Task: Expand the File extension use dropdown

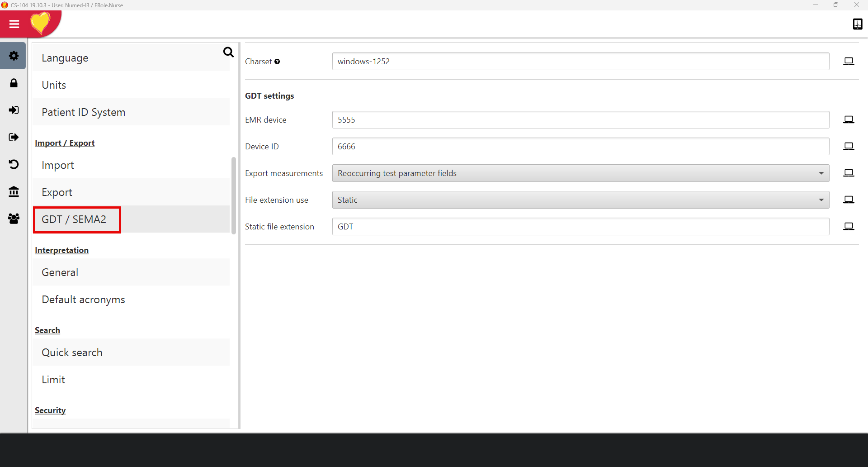Action: [x=580, y=200]
